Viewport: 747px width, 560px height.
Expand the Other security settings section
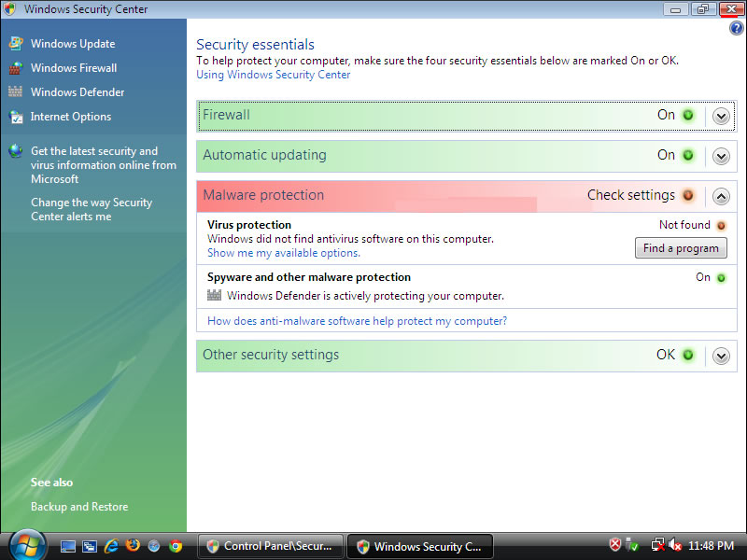pyautogui.click(x=720, y=356)
